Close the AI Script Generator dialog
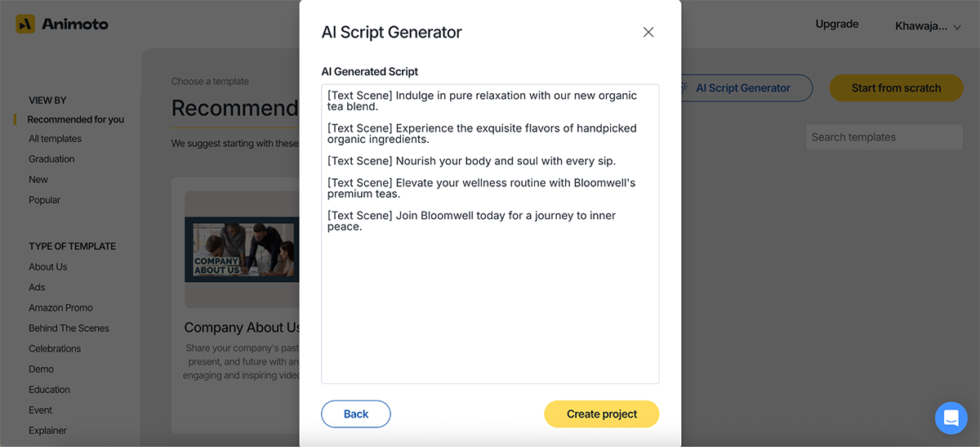 click(x=648, y=32)
